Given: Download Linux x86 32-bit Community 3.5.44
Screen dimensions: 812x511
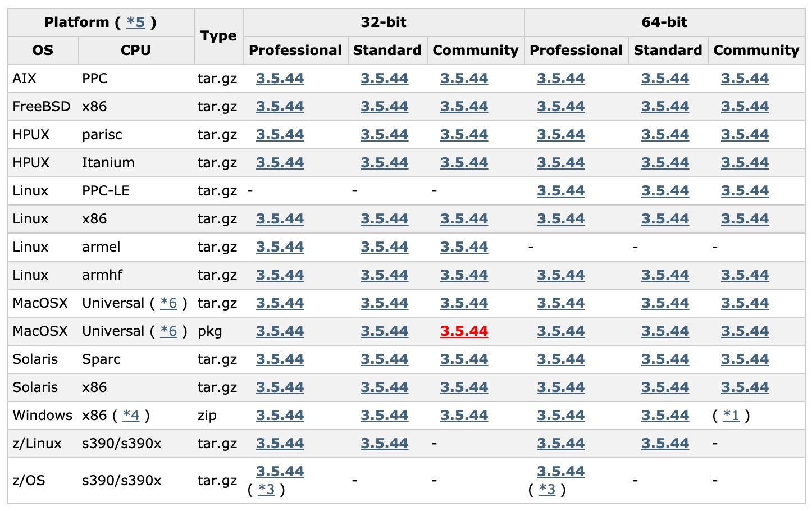Looking at the screenshot, I should (464, 219).
